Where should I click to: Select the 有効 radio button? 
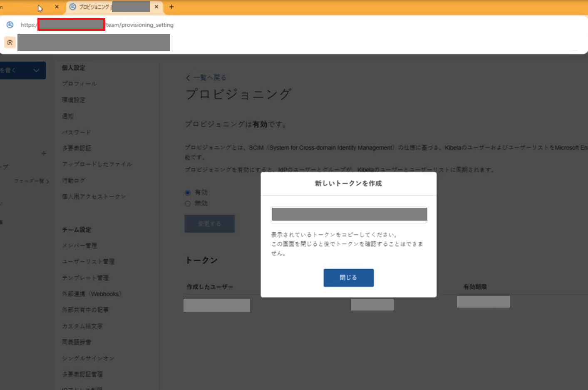click(188, 192)
